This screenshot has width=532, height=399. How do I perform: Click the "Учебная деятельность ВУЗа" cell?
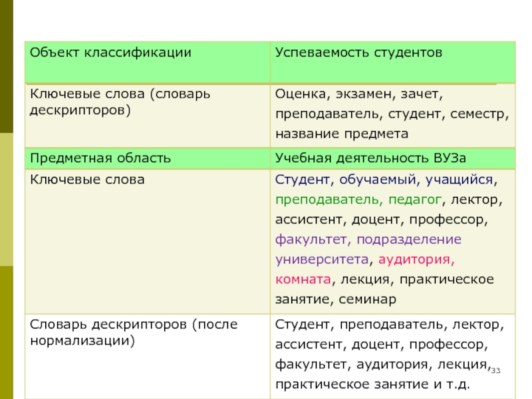pos(364,158)
